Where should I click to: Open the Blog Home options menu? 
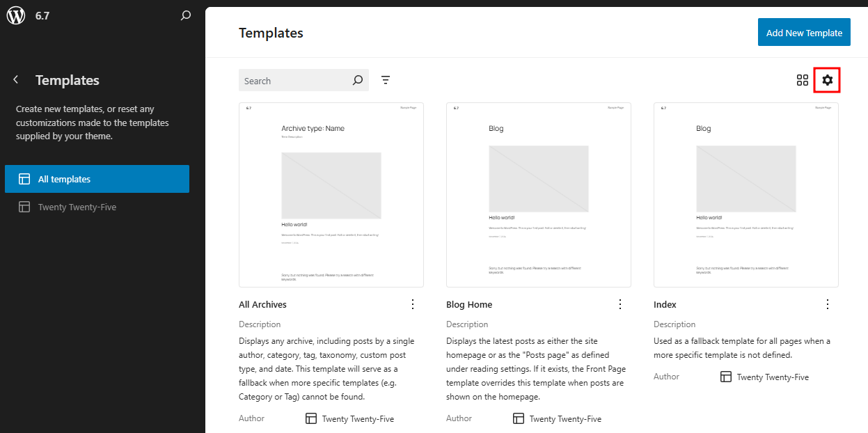tap(620, 304)
